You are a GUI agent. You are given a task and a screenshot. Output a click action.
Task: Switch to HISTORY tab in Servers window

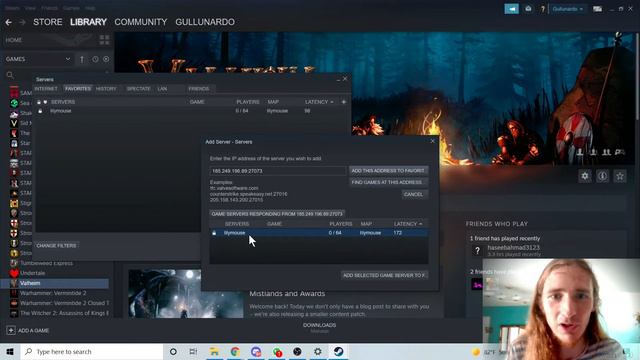click(x=106, y=89)
